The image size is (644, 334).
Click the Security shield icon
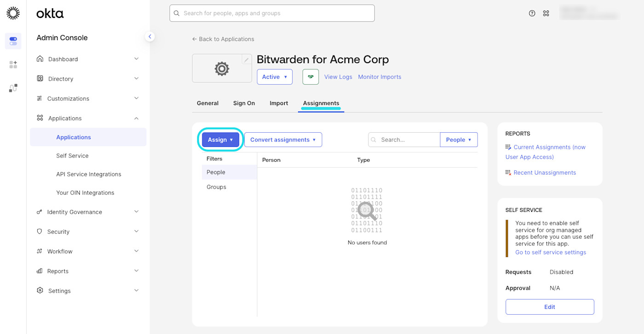pos(39,232)
